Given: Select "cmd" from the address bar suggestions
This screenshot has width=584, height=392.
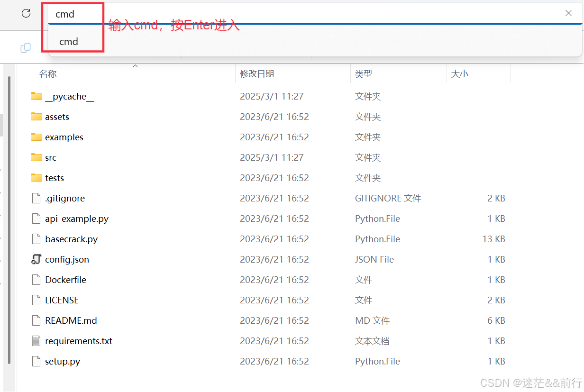Looking at the screenshot, I should [68, 42].
